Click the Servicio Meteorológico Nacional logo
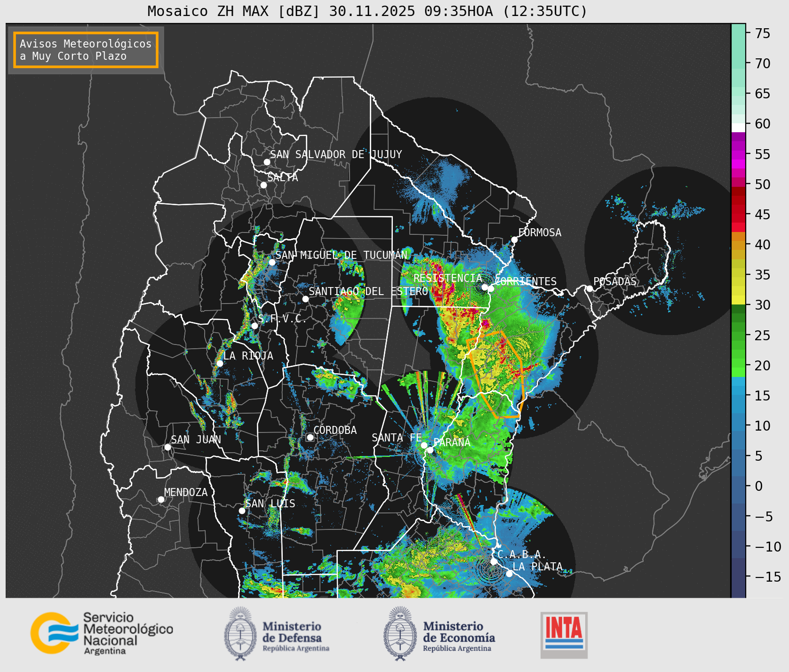Viewport: 789px width, 672px height. pos(102,633)
